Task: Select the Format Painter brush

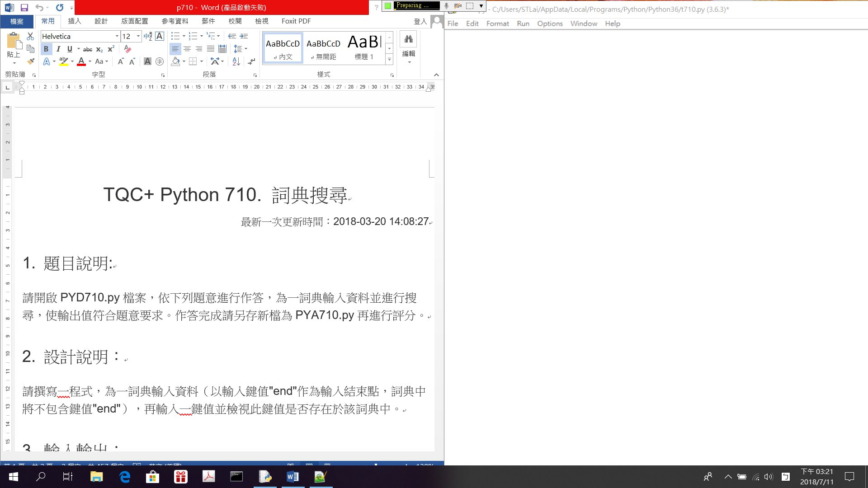Action: (30, 61)
